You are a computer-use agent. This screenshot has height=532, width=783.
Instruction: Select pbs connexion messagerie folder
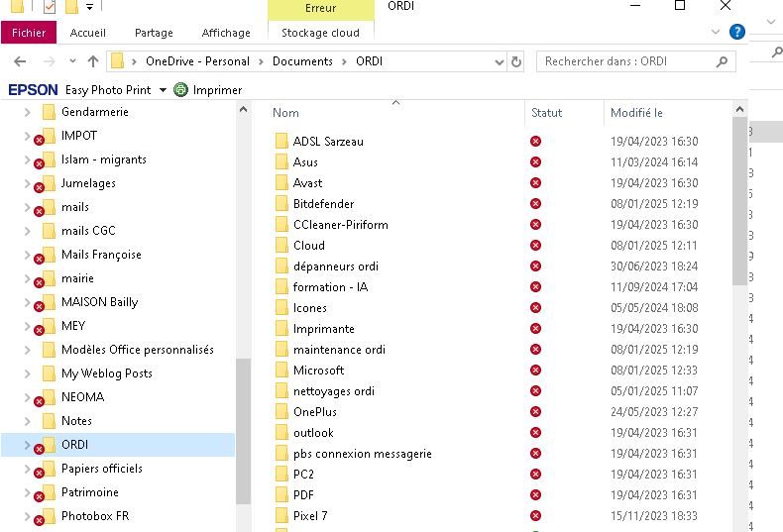[x=363, y=454]
